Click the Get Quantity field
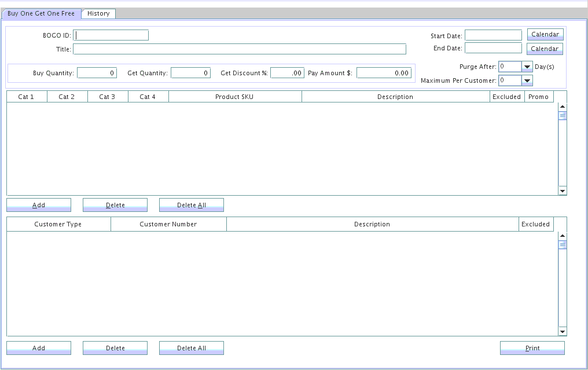 pos(190,73)
